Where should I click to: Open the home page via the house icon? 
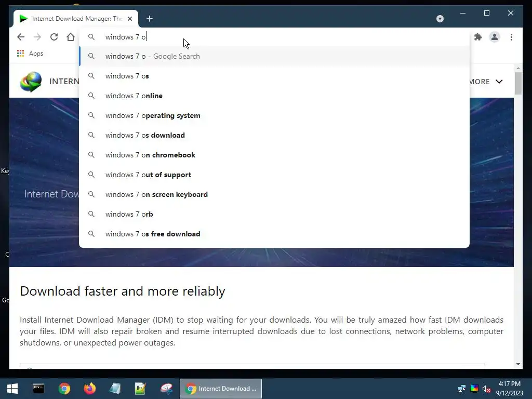(x=70, y=37)
